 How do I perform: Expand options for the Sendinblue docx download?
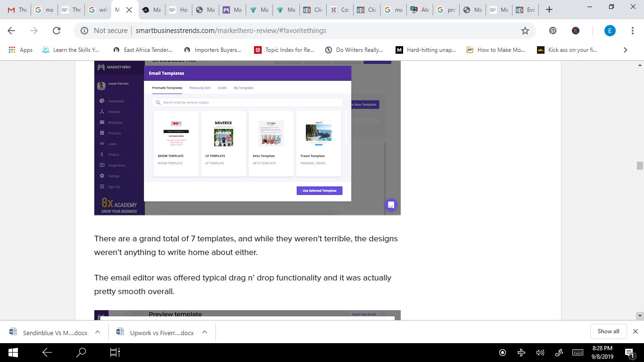pos(98,332)
